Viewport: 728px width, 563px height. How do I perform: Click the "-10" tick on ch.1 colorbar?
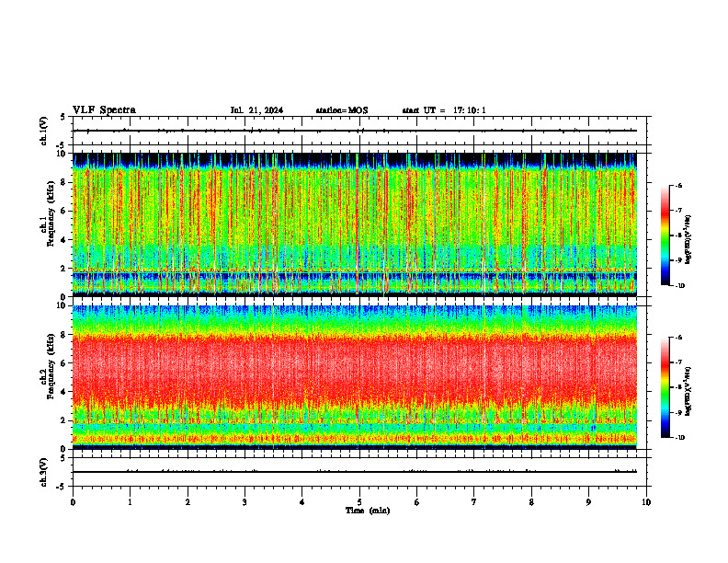point(679,285)
